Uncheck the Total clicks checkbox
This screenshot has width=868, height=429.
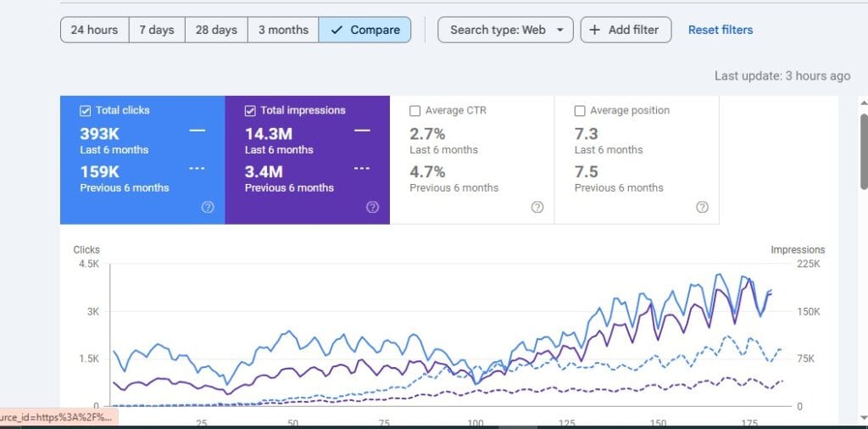tap(85, 110)
